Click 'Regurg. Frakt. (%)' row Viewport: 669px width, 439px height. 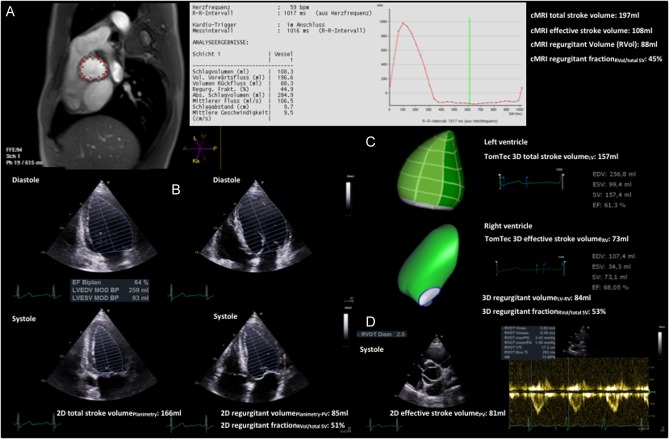coord(245,89)
